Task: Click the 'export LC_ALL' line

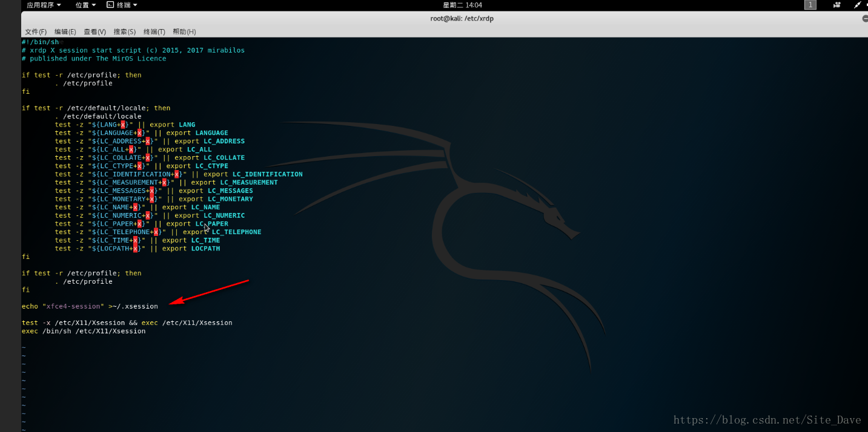Action: click(x=133, y=149)
